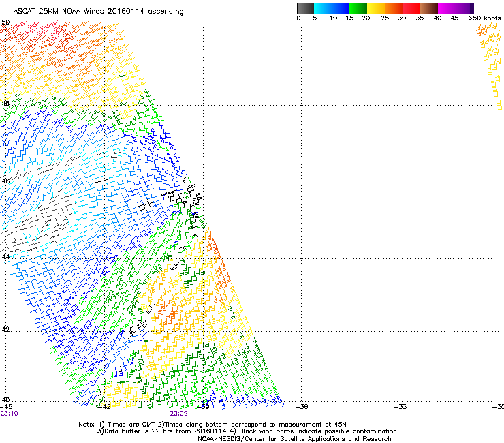Click the latitude label '42'
504x443 pixels.
coord(5,329)
